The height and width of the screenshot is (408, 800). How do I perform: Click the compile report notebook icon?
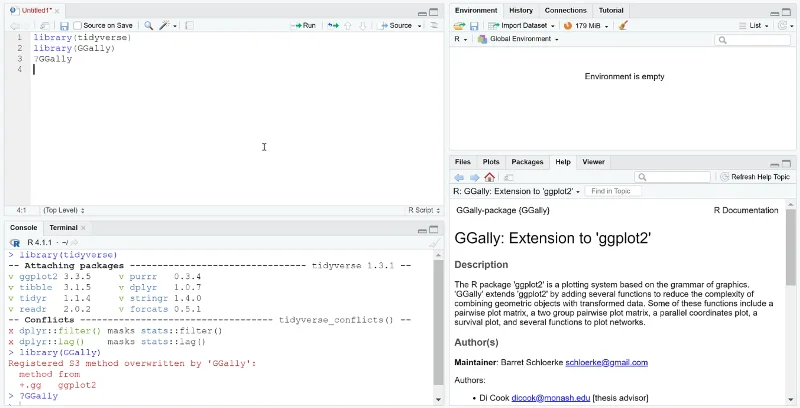[x=189, y=26]
